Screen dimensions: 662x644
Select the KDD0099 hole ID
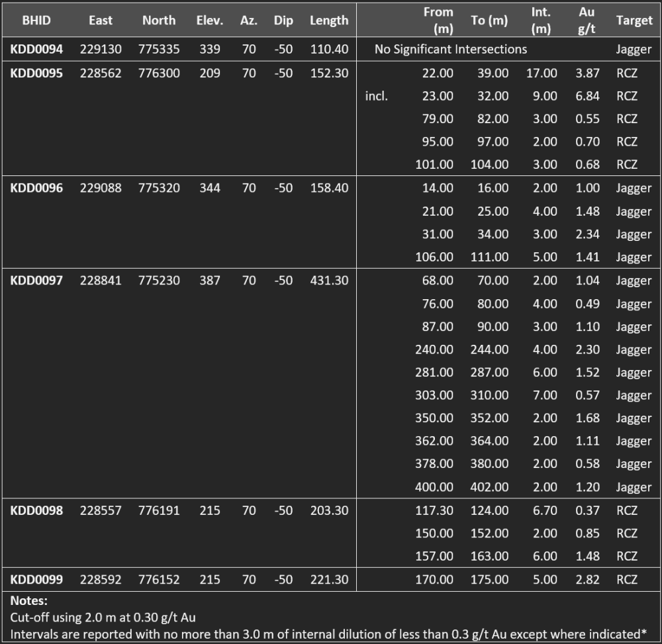pos(36,580)
